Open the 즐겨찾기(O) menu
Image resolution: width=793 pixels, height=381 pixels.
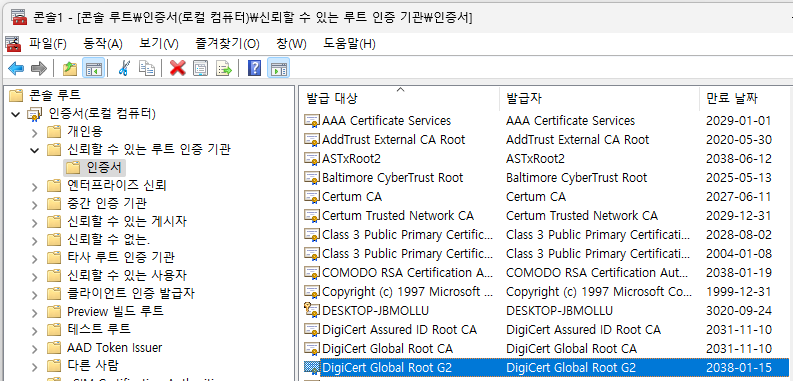pos(228,44)
